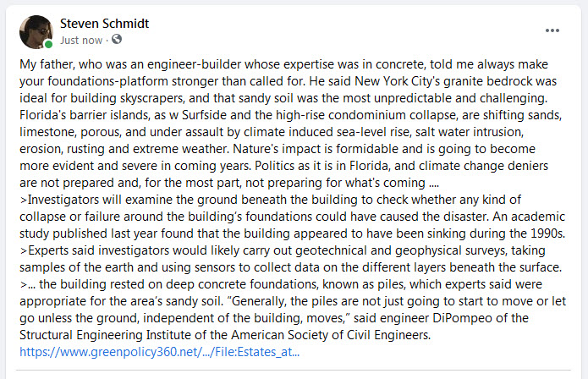Click the green online status dot
Image resolution: width=588 pixels, height=379 pixels.
[49, 44]
